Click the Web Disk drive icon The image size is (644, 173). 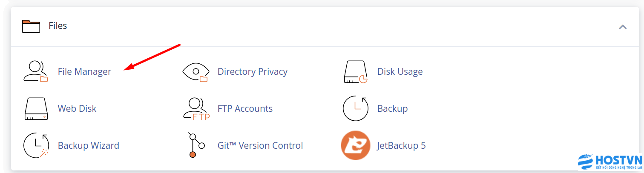tap(36, 108)
